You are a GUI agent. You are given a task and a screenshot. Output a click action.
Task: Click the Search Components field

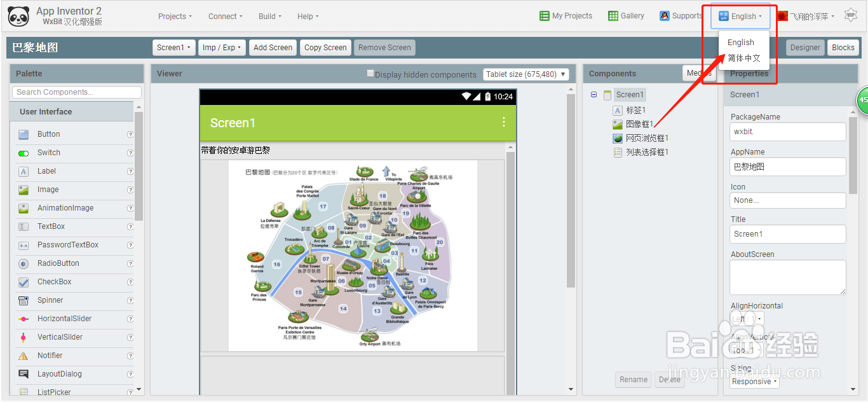tap(77, 92)
